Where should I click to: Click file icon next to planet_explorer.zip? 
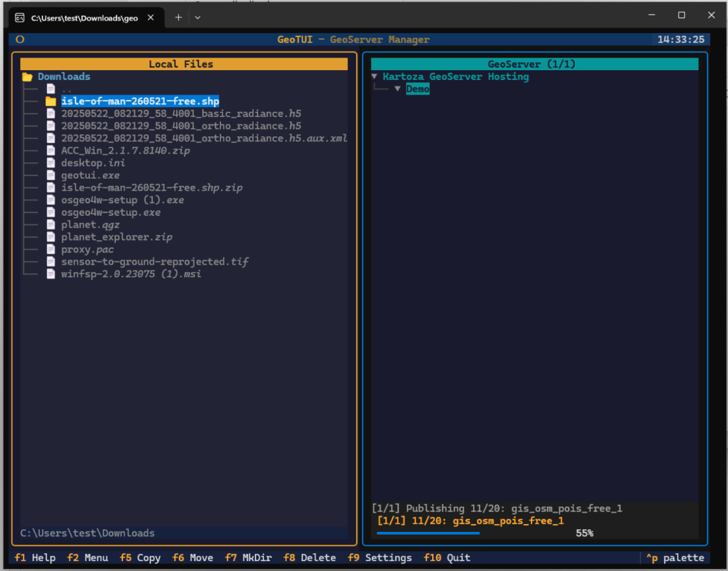point(51,237)
